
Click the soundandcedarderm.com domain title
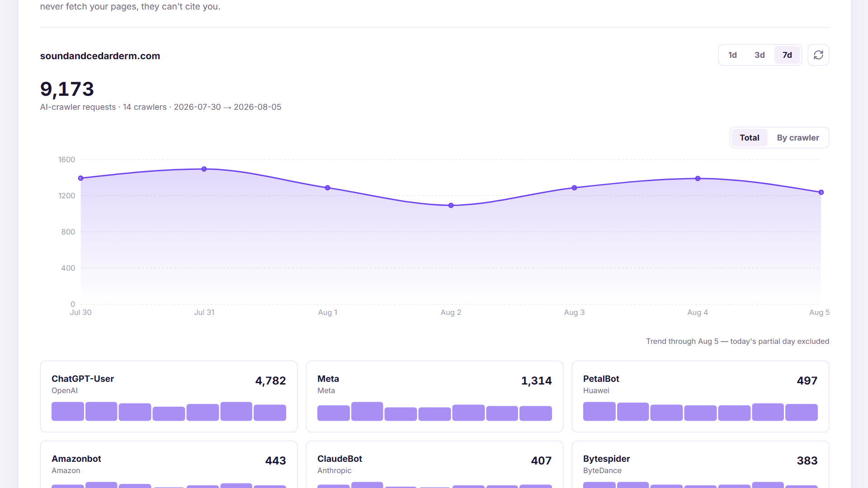pyautogui.click(x=100, y=56)
